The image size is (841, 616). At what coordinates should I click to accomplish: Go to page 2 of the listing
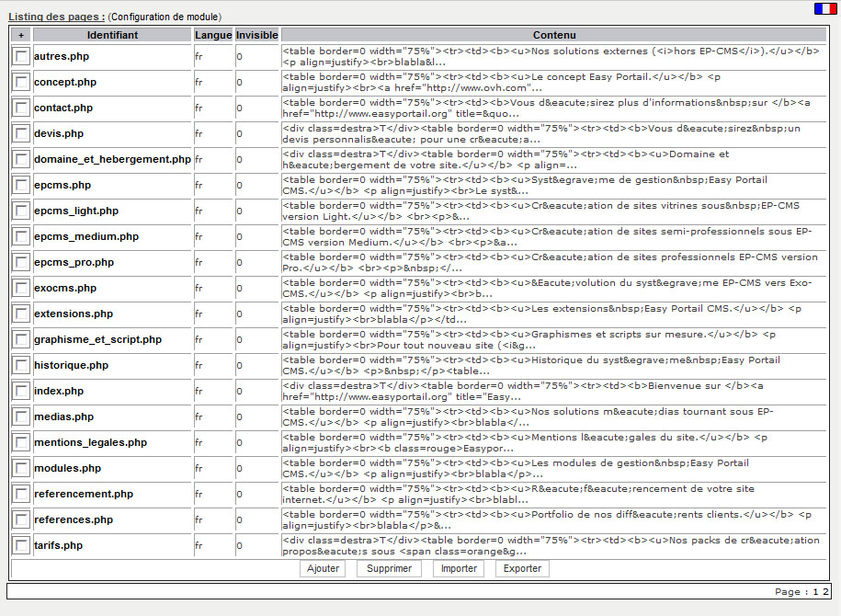825,592
